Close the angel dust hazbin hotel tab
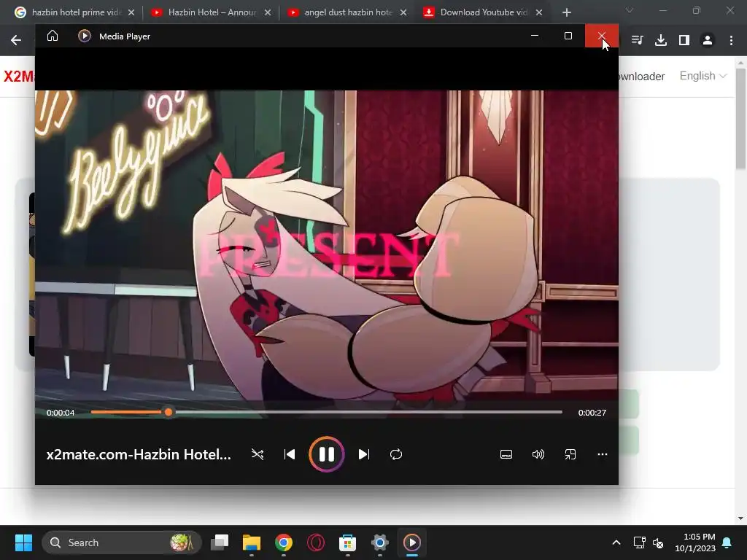This screenshot has height=560, width=747. point(403,12)
